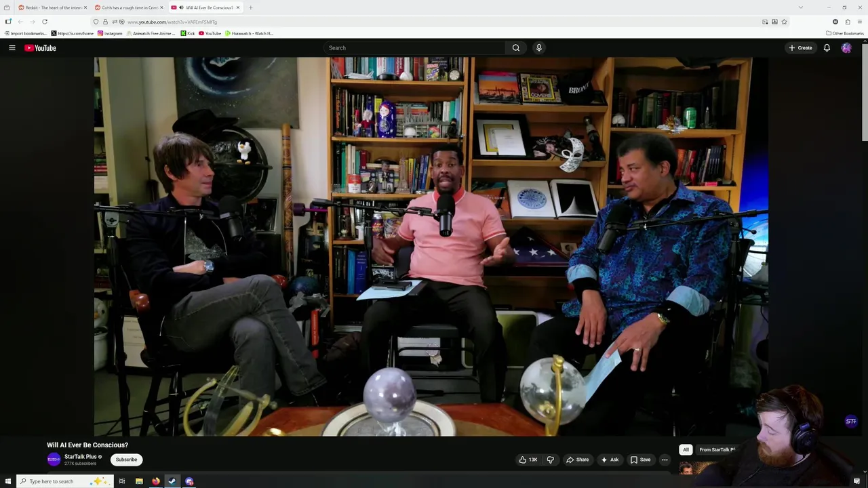This screenshot has height=488, width=868.
Task: Click the Create button
Action: tap(800, 48)
